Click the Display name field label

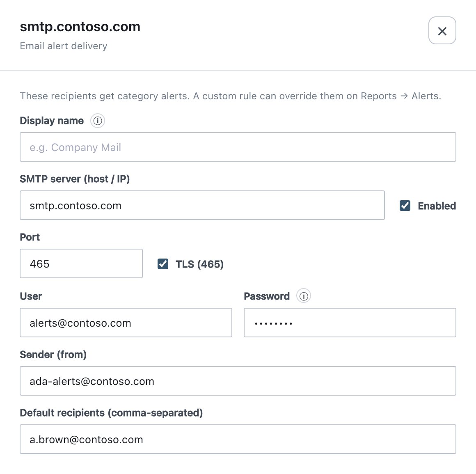pyautogui.click(x=52, y=121)
